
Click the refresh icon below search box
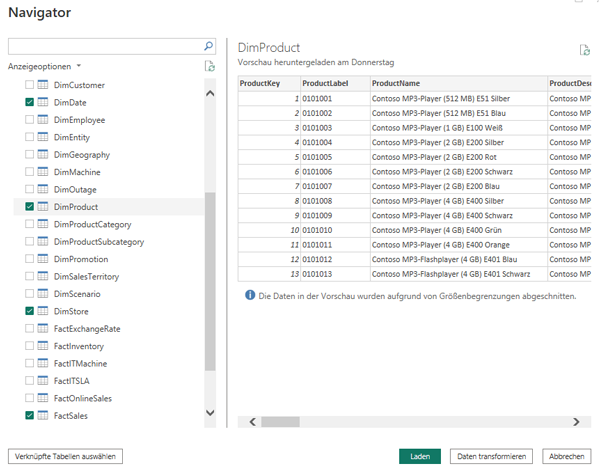coord(209,66)
